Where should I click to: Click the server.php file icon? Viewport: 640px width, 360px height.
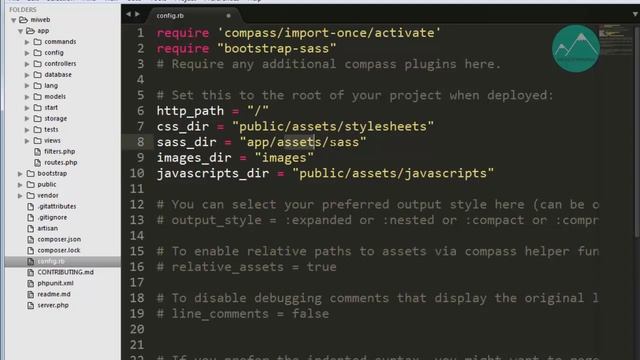point(31,305)
